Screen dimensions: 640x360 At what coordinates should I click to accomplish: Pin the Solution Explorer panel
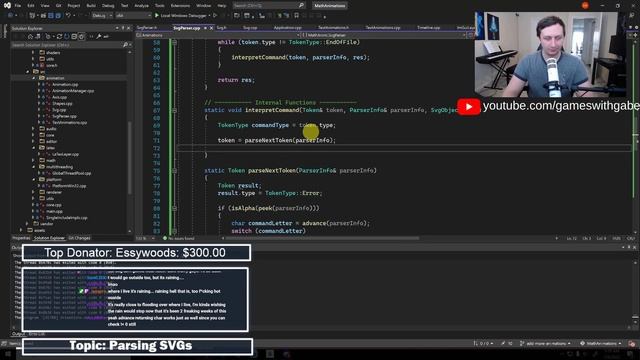pos(123,28)
